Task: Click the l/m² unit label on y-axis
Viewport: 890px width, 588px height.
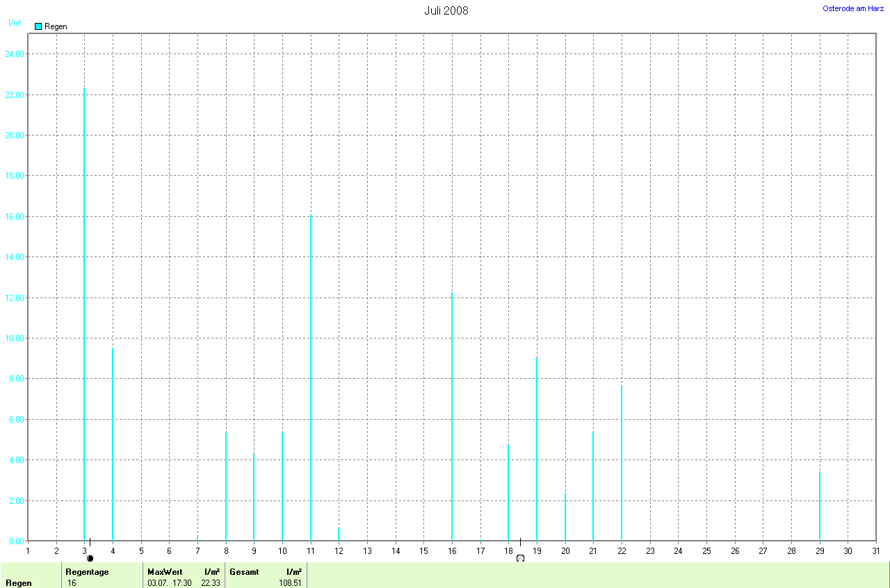Action: point(14,23)
